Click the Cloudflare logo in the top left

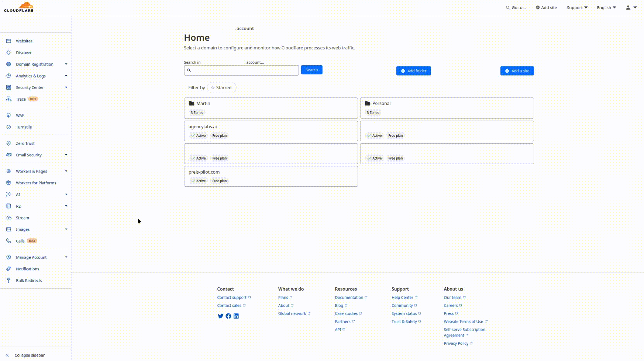(18, 7)
